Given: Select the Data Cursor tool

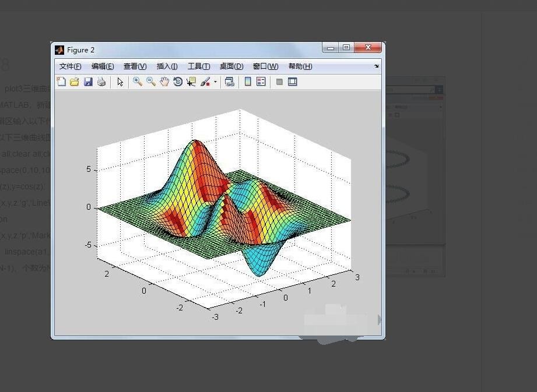Looking at the screenshot, I should tap(191, 82).
